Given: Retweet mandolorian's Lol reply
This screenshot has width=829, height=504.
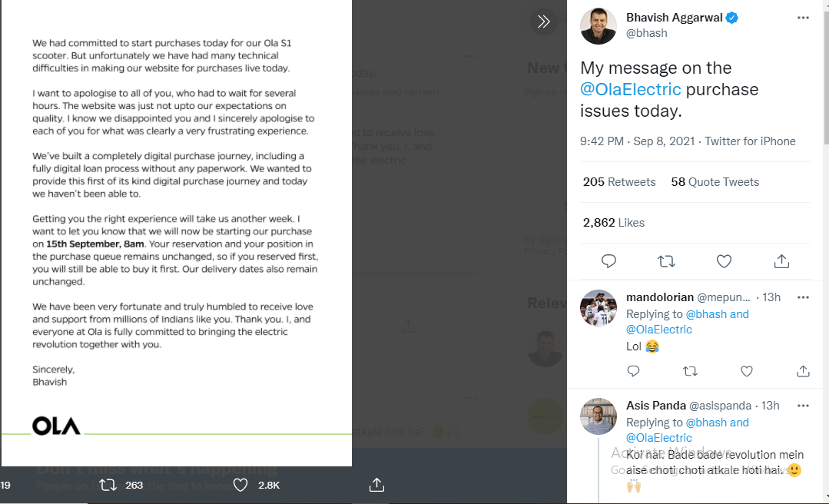Looking at the screenshot, I should (x=690, y=371).
